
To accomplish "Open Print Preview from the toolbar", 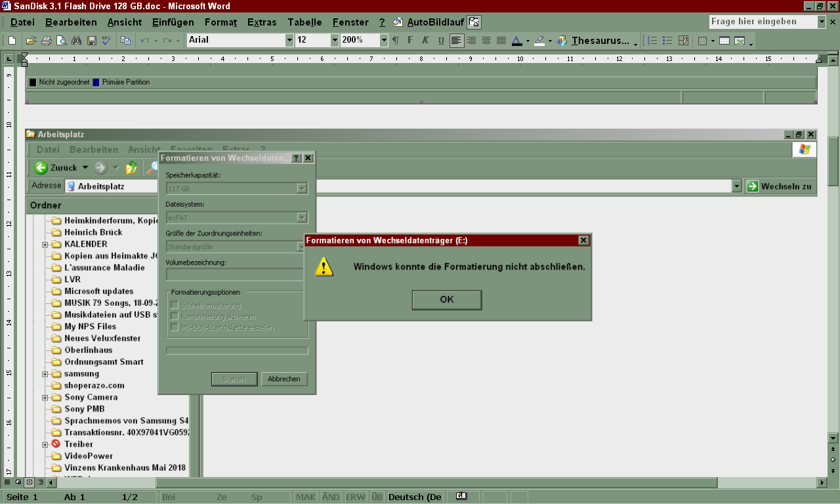I will pyautogui.click(x=61, y=41).
